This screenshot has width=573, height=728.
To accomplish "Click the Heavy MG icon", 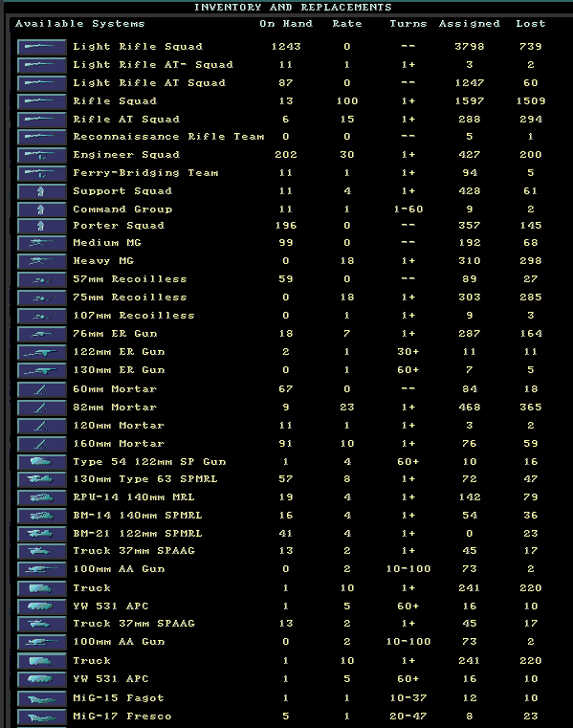I will (42, 261).
